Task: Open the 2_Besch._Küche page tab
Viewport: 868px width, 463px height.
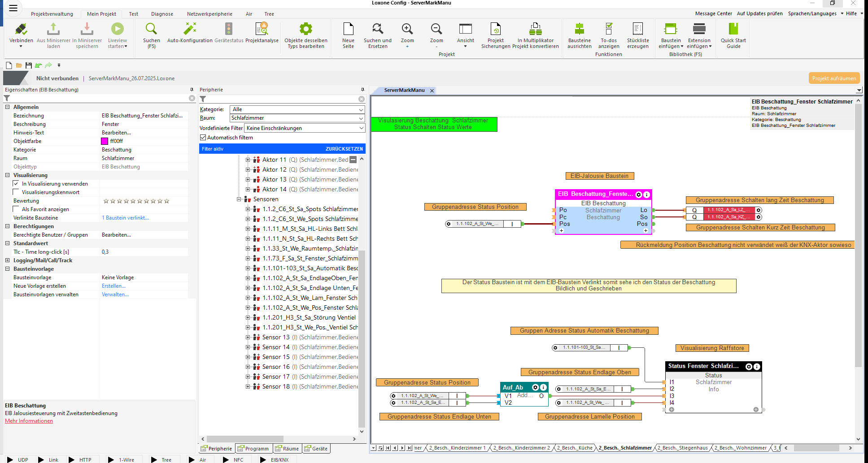Action: [574, 448]
